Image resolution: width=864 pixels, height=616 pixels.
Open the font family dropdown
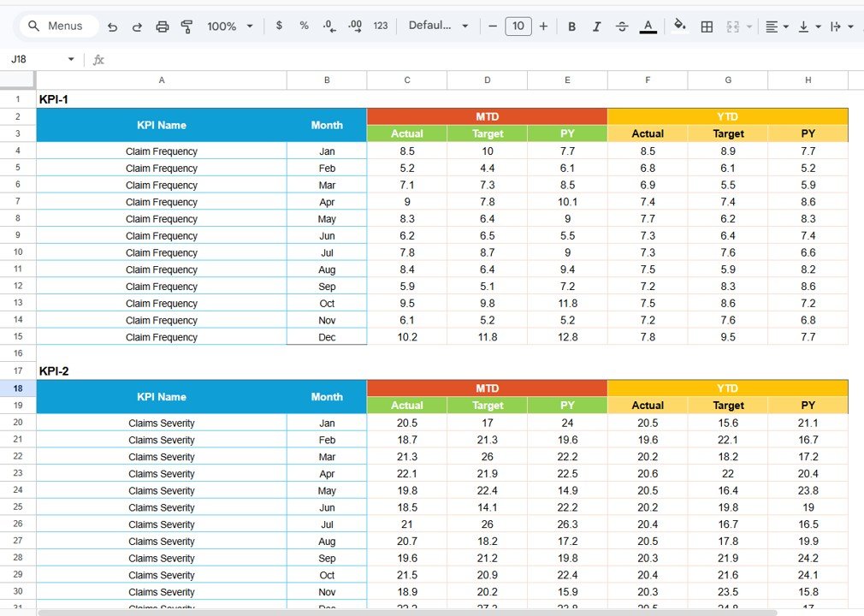tap(438, 26)
